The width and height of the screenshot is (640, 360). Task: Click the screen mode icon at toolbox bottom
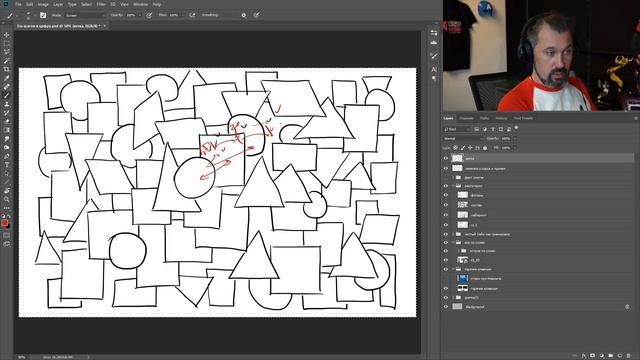[7, 244]
